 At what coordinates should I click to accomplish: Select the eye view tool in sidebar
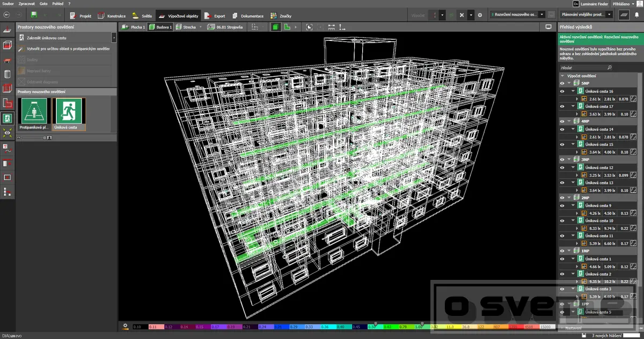point(8,133)
